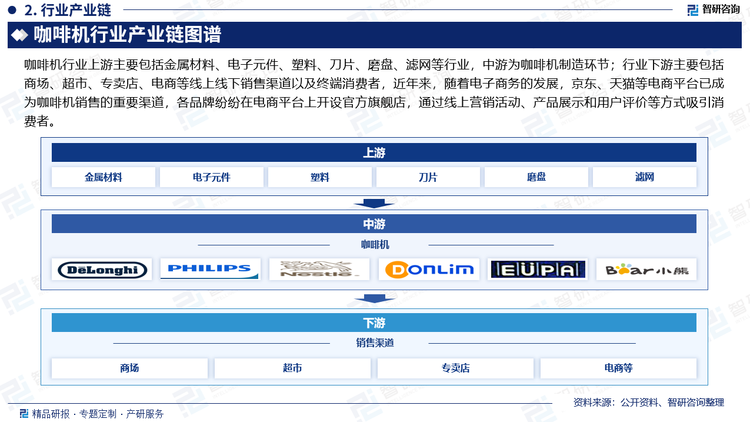Click the 滤网 box

click(644, 177)
